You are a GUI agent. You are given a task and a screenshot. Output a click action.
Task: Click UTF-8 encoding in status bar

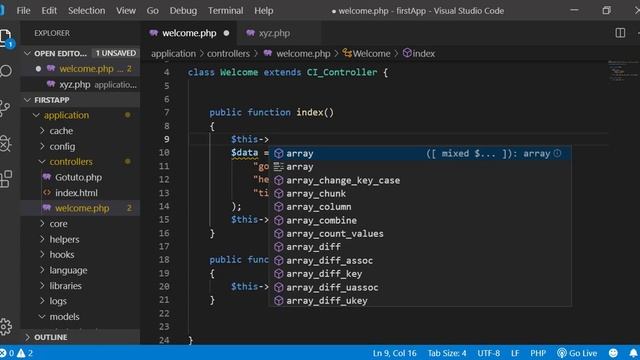click(489, 353)
